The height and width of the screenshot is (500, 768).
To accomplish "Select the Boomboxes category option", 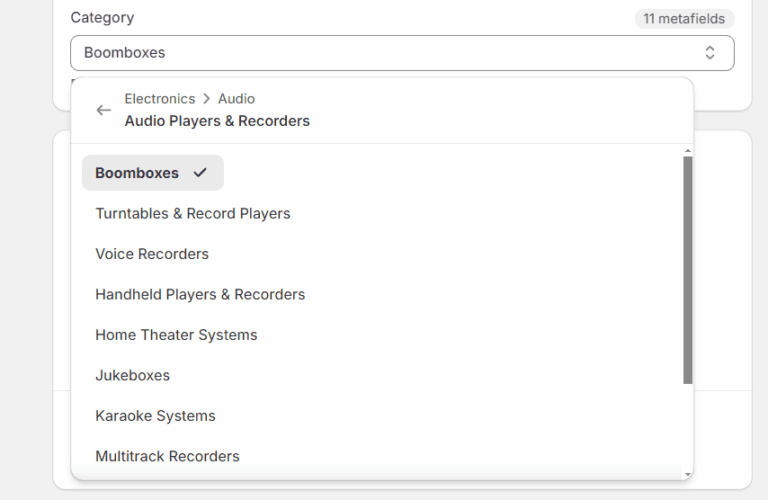I will (138, 173).
